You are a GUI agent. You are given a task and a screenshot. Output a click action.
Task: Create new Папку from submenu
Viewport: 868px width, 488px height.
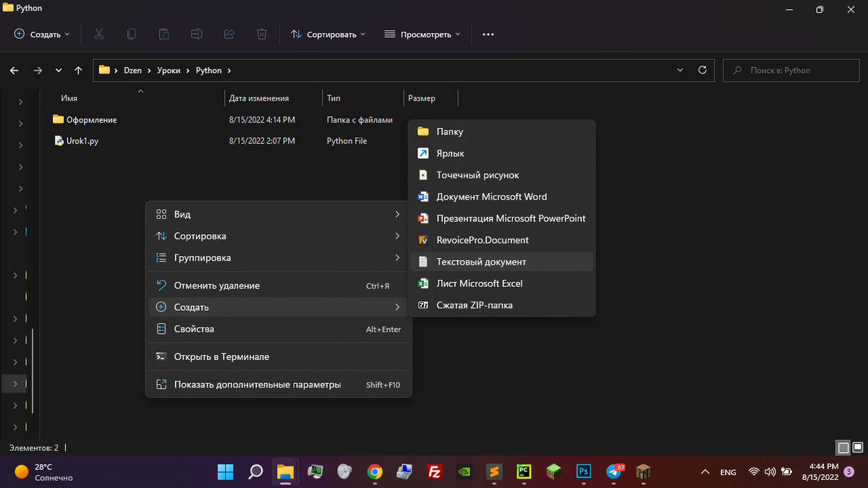click(502, 132)
